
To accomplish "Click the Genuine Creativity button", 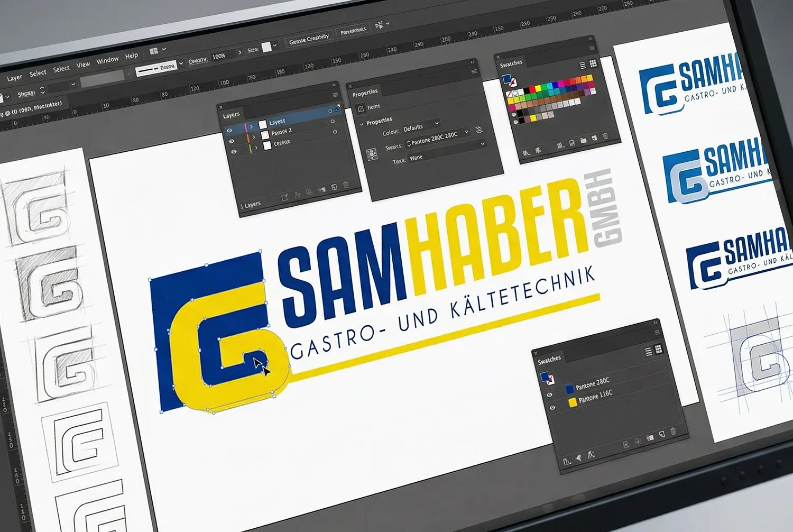I will [x=309, y=37].
